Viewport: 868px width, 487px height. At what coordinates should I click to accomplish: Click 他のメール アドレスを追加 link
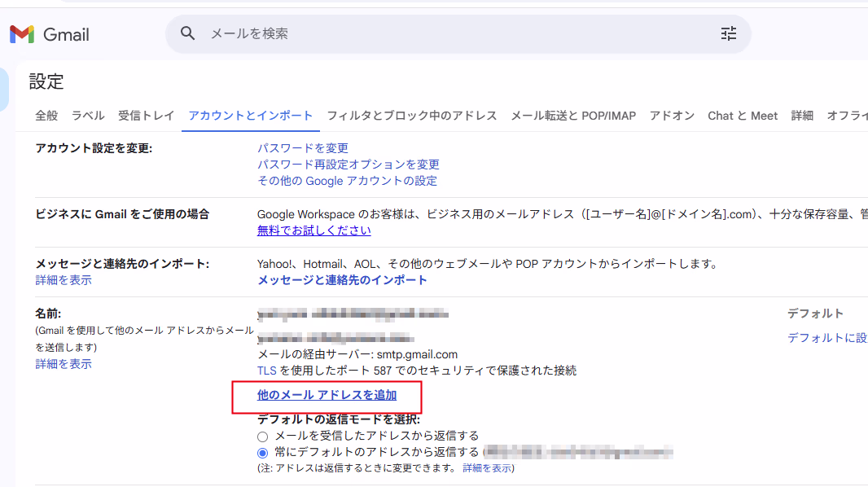coord(327,395)
